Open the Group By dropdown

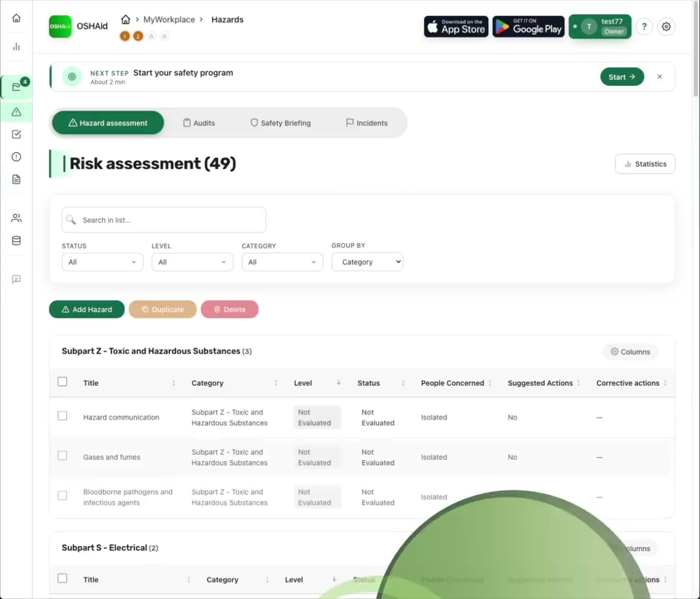[x=367, y=262]
